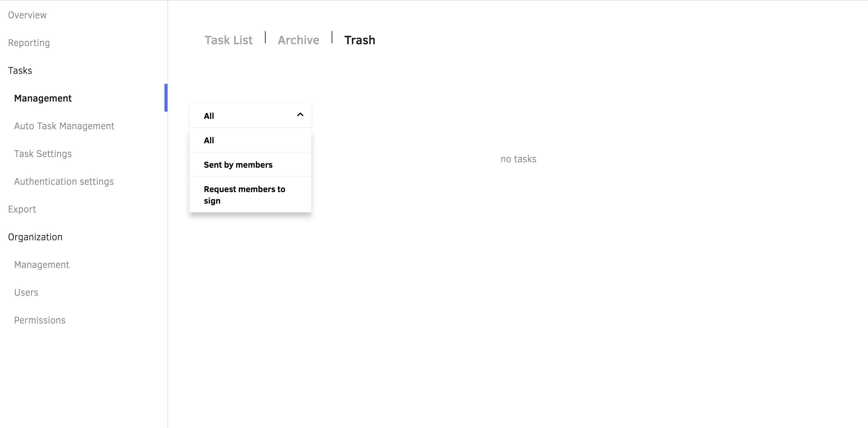Open Management under Tasks
This screenshot has width=868, height=428.
pyautogui.click(x=43, y=98)
